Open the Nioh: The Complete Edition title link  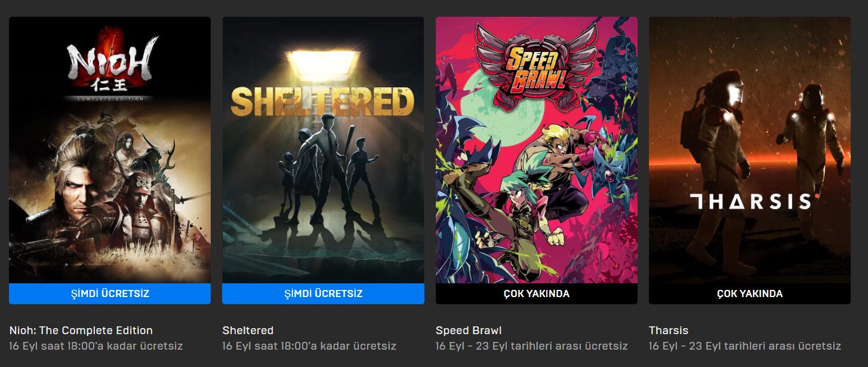click(x=81, y=331)
